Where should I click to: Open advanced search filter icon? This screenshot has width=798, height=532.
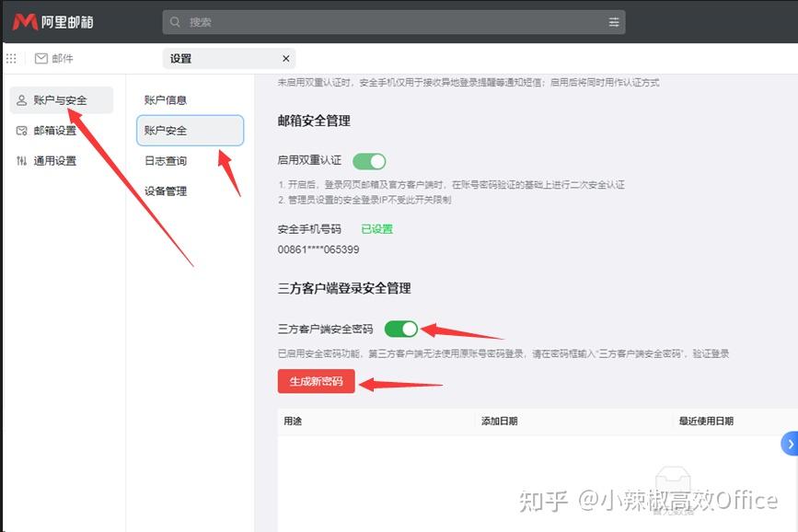click(614, 22)
